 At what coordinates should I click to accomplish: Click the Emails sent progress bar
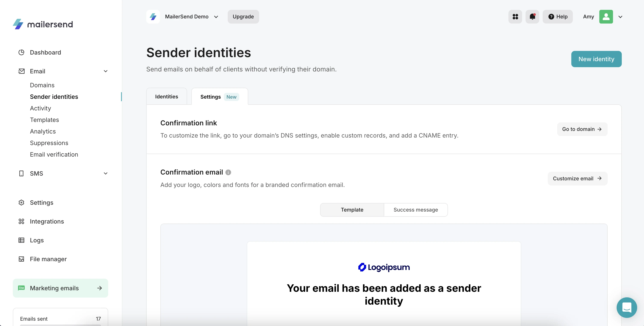coord(60,325)
